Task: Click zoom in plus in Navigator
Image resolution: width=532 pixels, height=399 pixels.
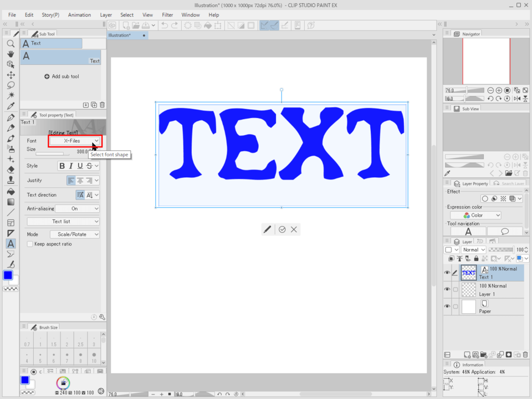Action: click(499, 90)
